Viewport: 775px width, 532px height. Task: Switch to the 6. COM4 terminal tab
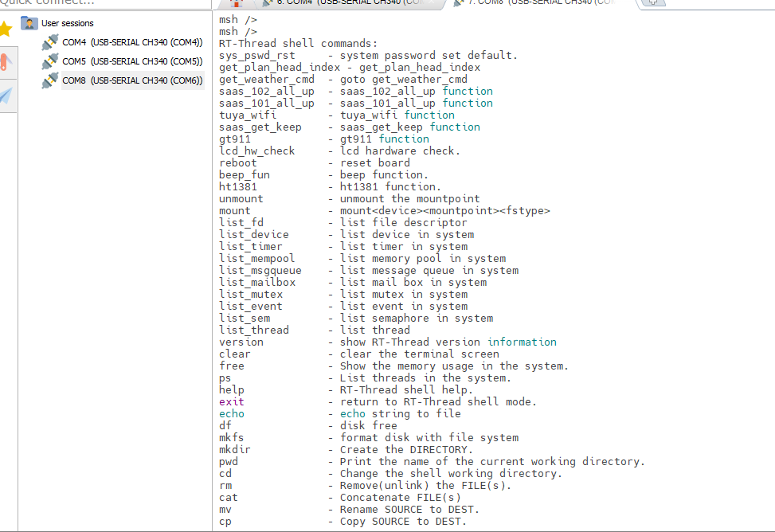point(348,3)
